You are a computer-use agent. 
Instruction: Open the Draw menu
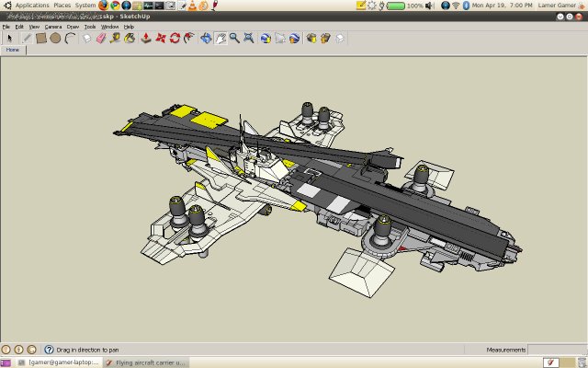pos(73,27)
